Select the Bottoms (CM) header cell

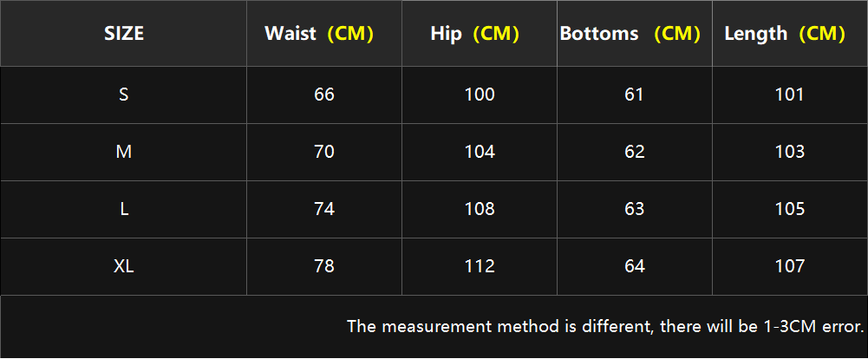(x=635, y=34)
